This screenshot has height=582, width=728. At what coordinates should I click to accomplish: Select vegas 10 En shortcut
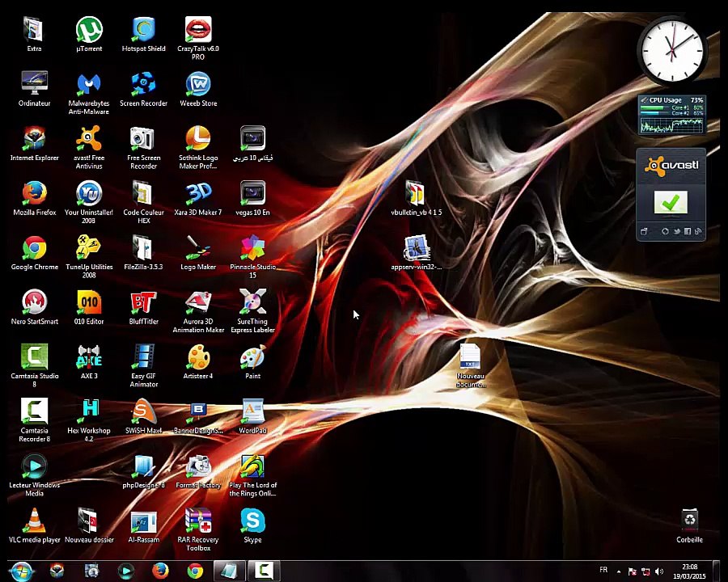pyautogui.click(x=252, y=198)
